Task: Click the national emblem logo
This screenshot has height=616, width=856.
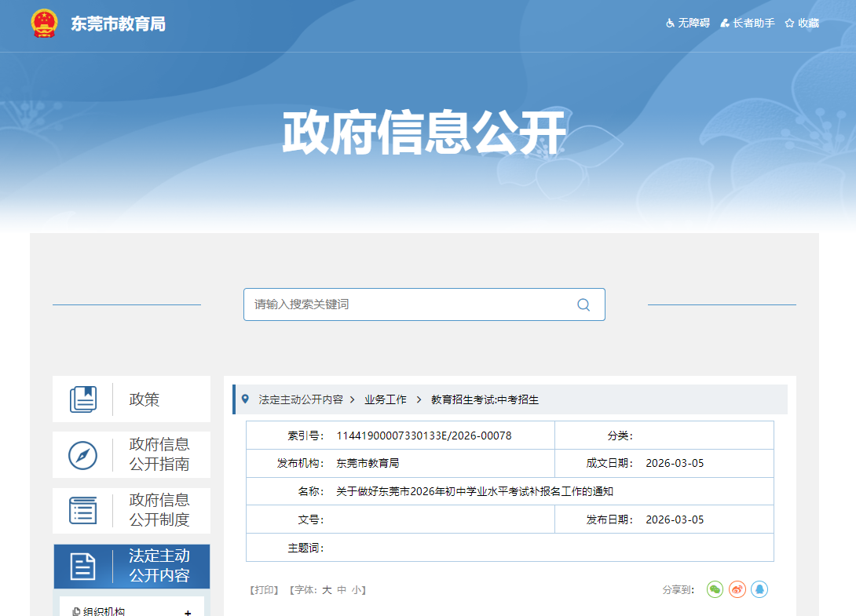Action: point(45,24)
